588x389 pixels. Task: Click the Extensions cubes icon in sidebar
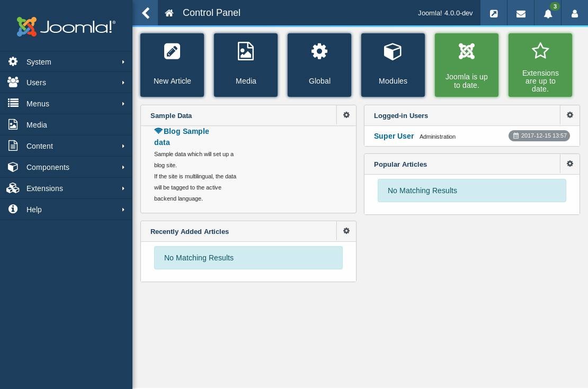point(13,188)
